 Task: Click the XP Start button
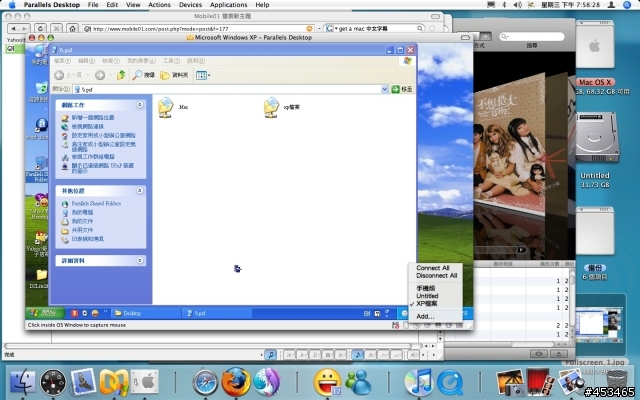pyautogui.click(x=45, y=313)
